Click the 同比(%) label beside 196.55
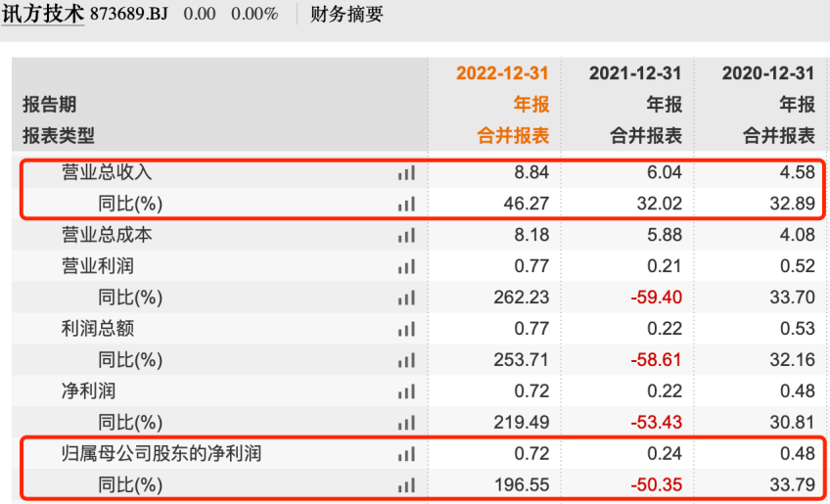 tap(130, 485)
